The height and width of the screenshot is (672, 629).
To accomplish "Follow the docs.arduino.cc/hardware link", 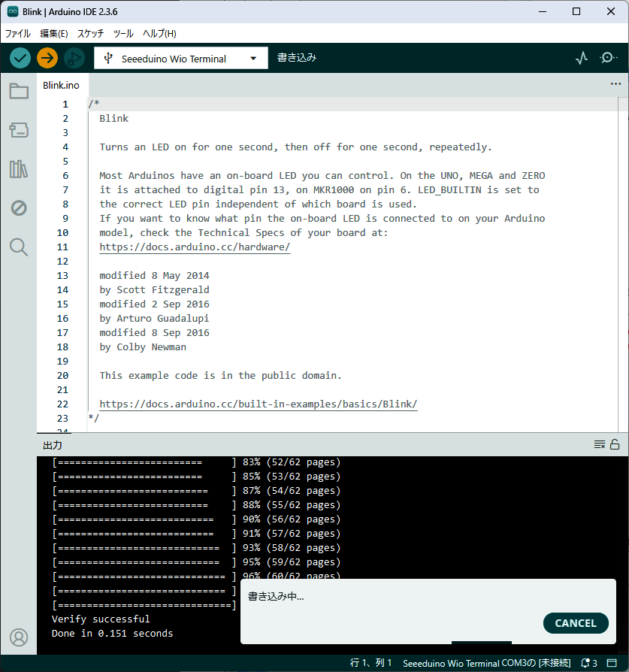I will point(195,247).
